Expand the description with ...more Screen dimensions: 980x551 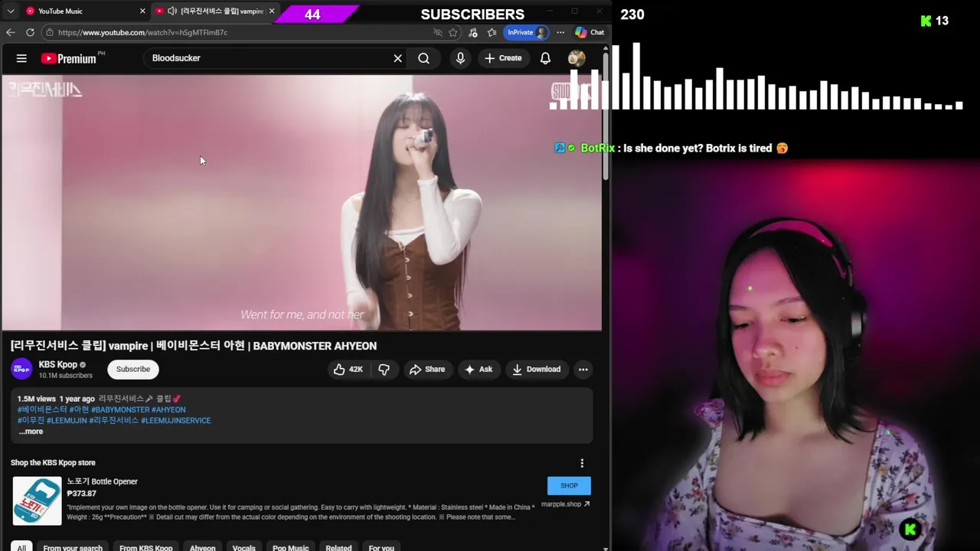pyautogui.click(x=31, y=432)
